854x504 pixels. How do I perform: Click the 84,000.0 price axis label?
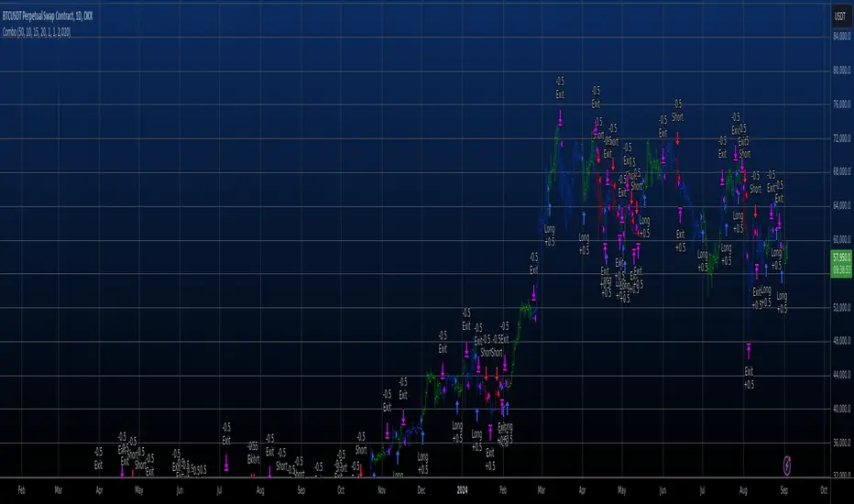point(841,37)
